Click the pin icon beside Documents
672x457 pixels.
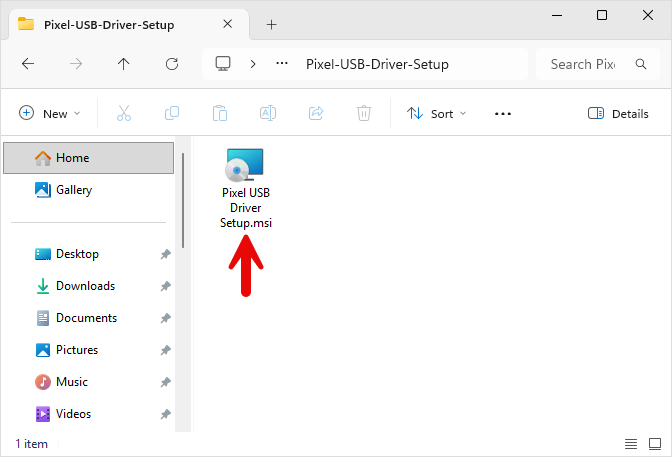pos(165,318)
